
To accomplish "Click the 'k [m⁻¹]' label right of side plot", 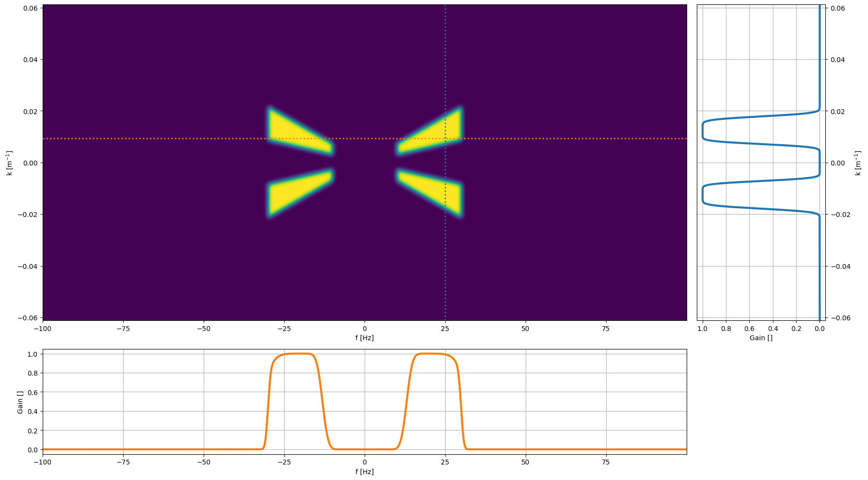I will coord(857,163).
